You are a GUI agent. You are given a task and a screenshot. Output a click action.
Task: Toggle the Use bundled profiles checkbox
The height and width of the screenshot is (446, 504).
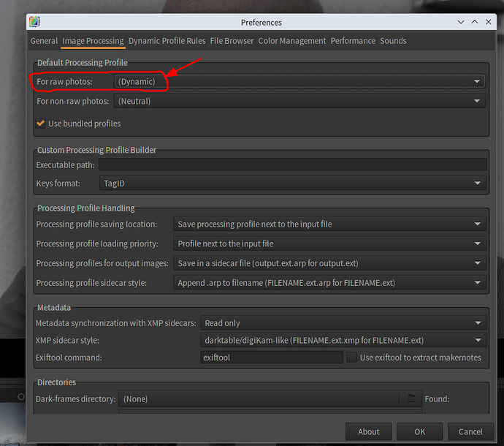pos(40,124)
